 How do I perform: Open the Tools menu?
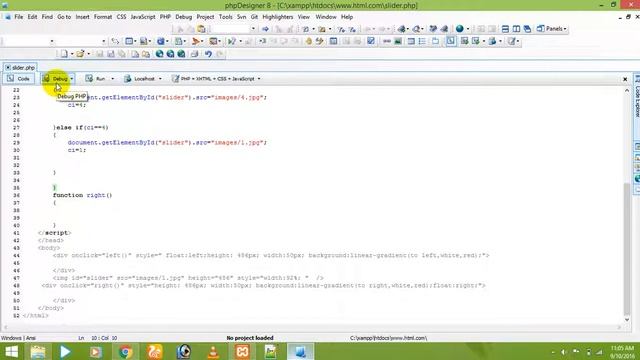(225, 17)
